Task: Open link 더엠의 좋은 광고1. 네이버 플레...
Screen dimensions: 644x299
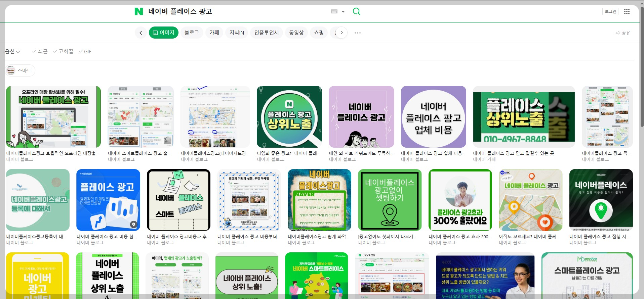Action: click(288, 153)
